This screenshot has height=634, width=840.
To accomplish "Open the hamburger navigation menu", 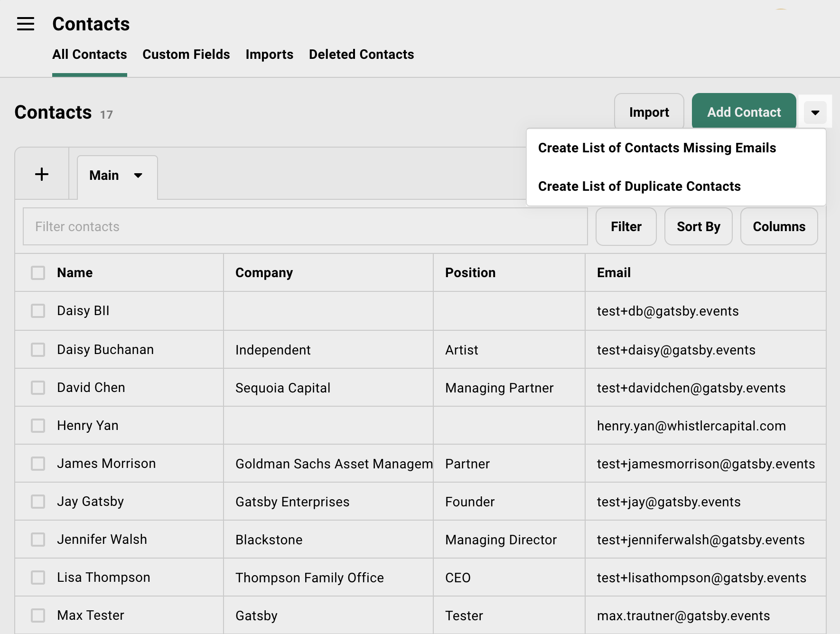I will click(25, 24).
